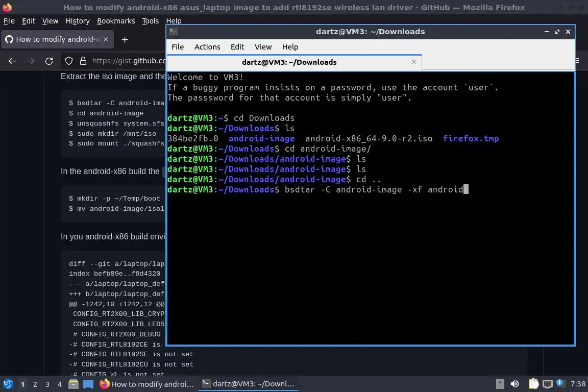Click the Firefox logo in title bar

pos(7,8)
